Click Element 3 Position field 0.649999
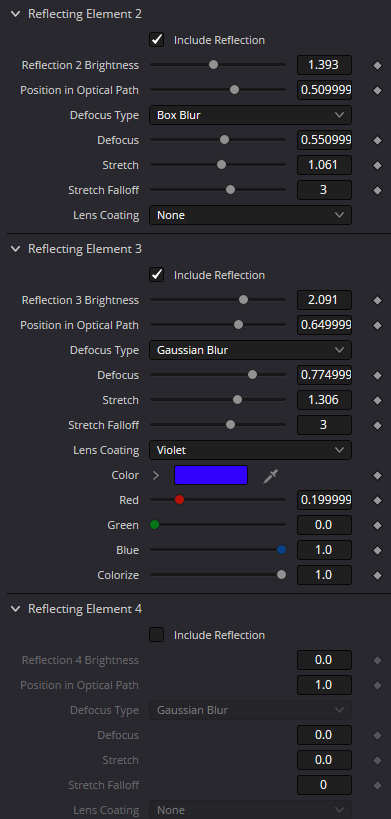The width and height of the screenshot is (391, 819). 324,325
